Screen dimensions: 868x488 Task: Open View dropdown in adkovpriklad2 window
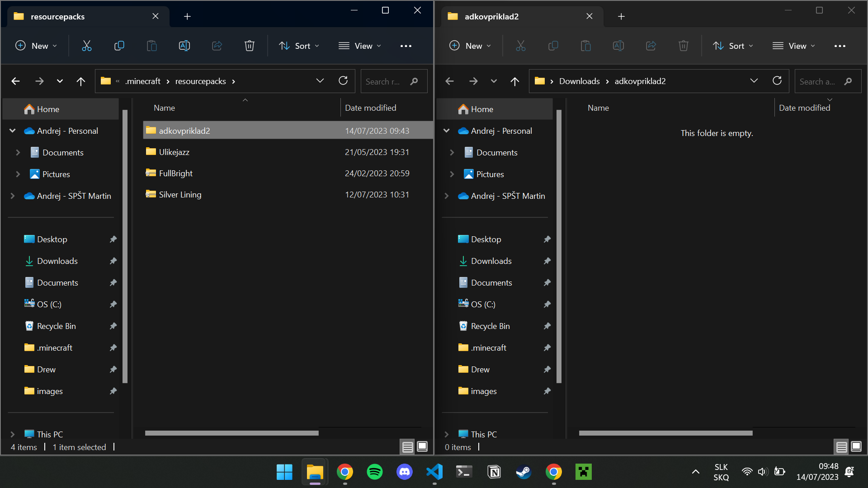click(794, 46)
